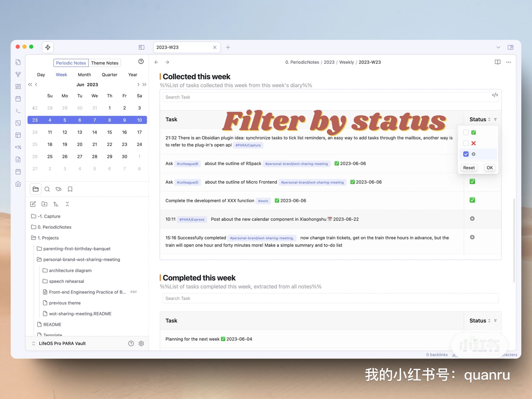This screenshot has width=532, height=399.
Task: Enable the red X status filter
Action: [x=466, y=143]
